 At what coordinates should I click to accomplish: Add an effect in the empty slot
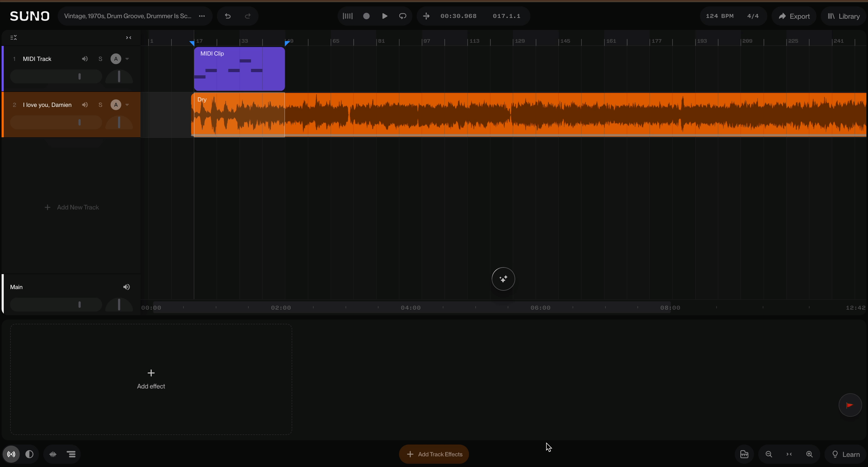tap(151, 379)
